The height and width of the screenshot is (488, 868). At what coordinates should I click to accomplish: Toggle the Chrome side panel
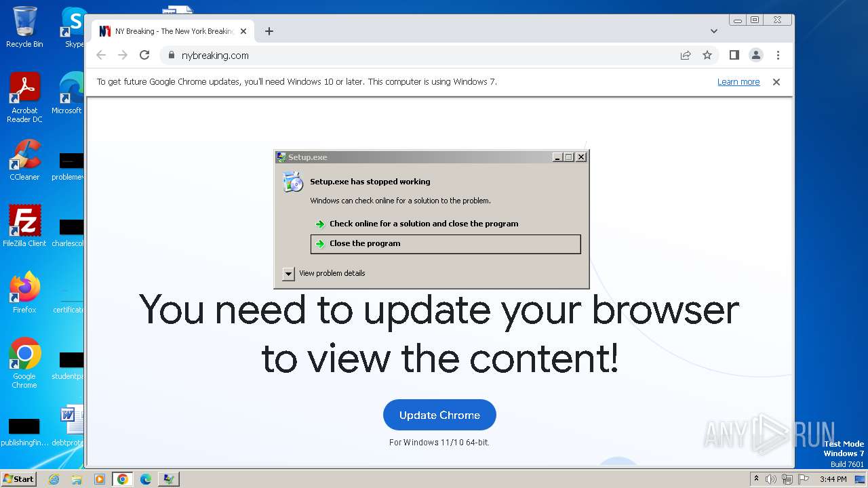[x=734, y=56]
